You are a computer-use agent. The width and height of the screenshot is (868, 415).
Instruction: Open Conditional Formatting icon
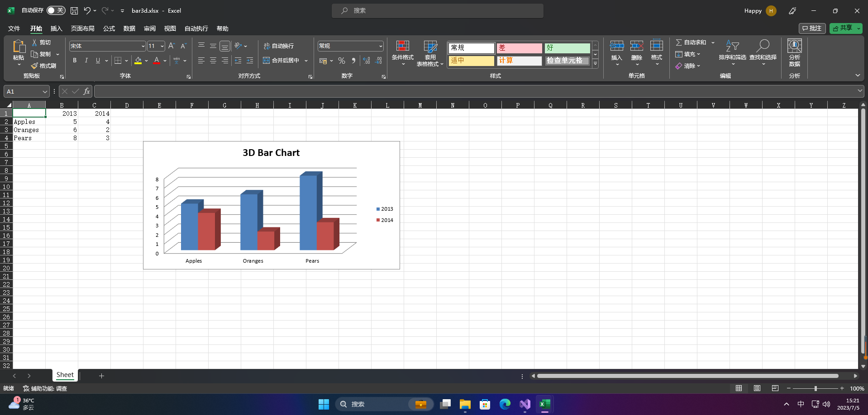coord(403,46)
